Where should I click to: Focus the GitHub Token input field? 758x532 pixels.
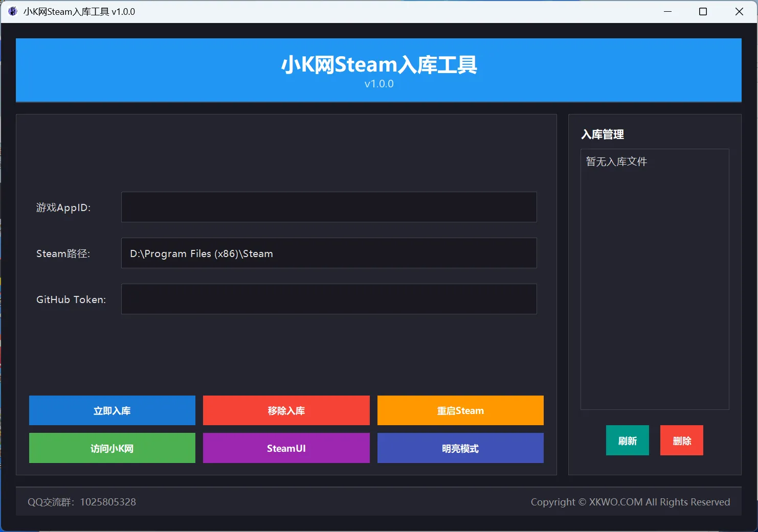coord(329,299)
